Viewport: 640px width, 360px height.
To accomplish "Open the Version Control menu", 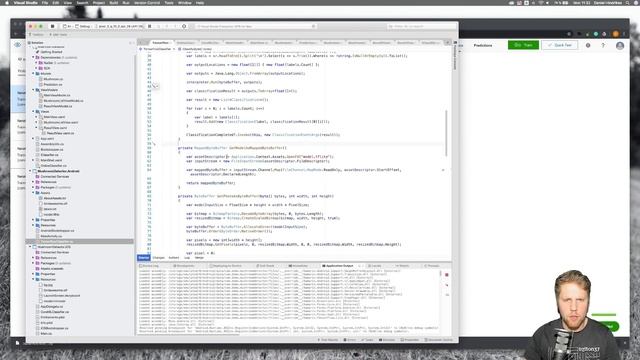I will pos(147,2).
